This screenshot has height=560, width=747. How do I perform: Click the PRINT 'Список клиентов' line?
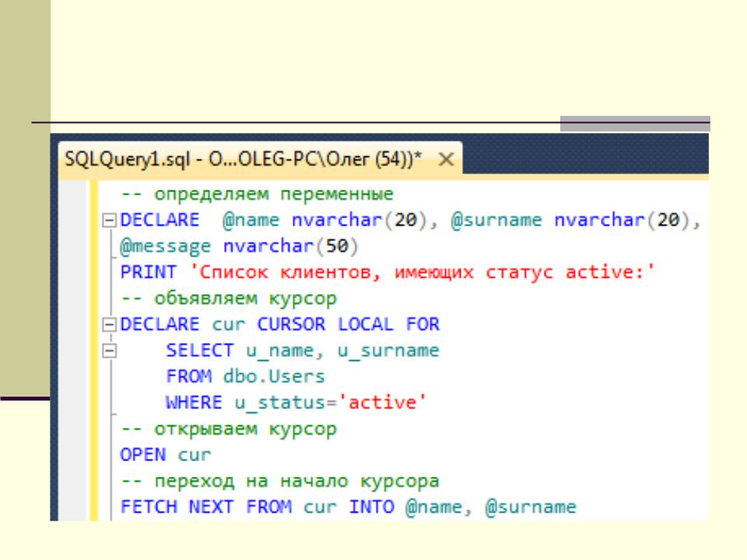pyautogui.click(x=388, y=272)
